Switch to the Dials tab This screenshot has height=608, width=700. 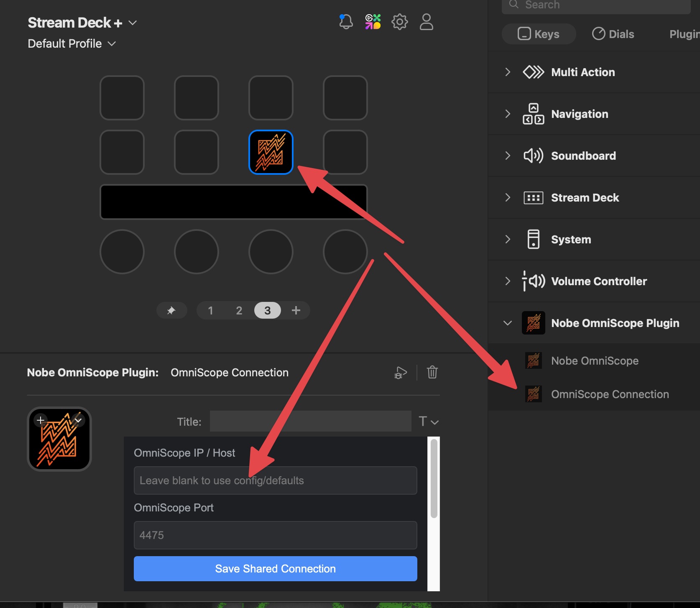pos(613,34)
